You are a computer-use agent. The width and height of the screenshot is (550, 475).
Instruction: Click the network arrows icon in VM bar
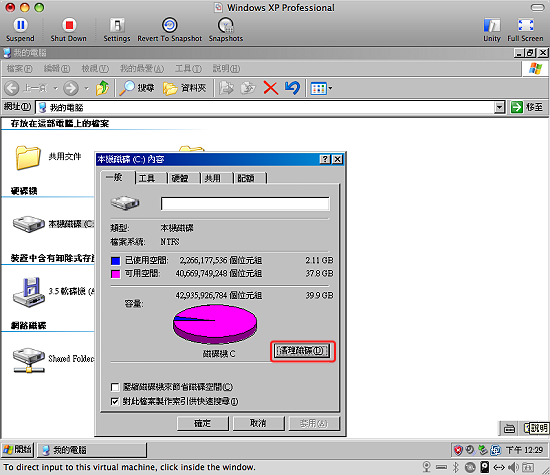[499, 467]
